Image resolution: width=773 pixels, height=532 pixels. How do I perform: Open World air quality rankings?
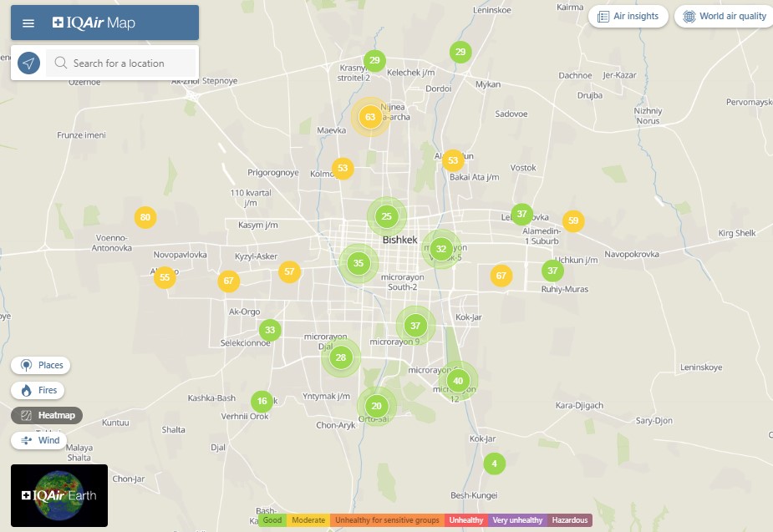(724, 16)
